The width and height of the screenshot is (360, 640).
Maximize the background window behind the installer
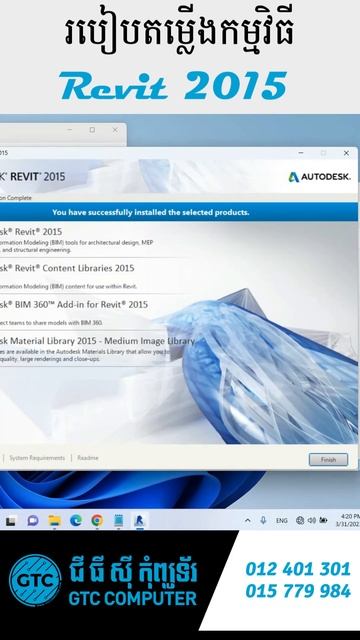tap(92, 130)
